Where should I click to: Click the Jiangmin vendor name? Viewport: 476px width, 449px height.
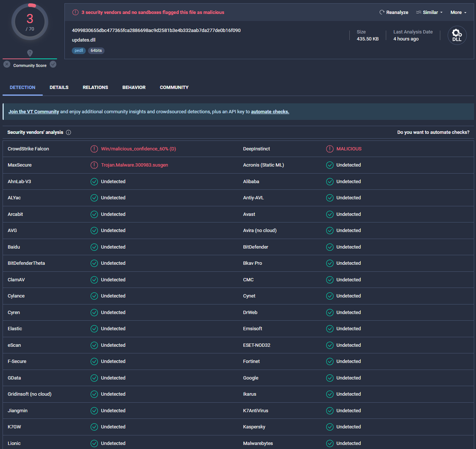click(17, 411)
